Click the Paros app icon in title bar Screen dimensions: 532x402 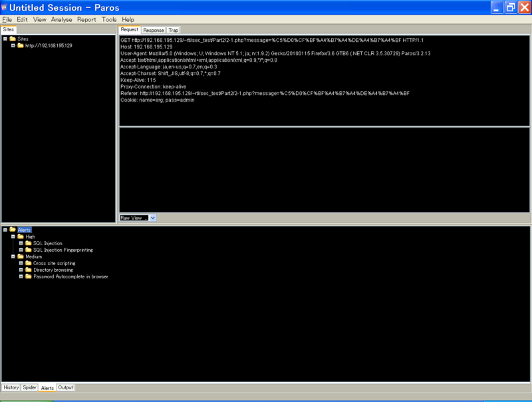4,7
